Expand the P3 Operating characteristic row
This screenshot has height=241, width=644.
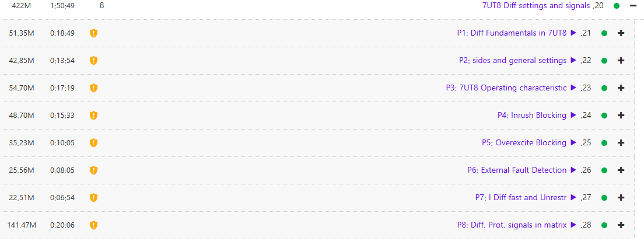click(x=621, y=88)
